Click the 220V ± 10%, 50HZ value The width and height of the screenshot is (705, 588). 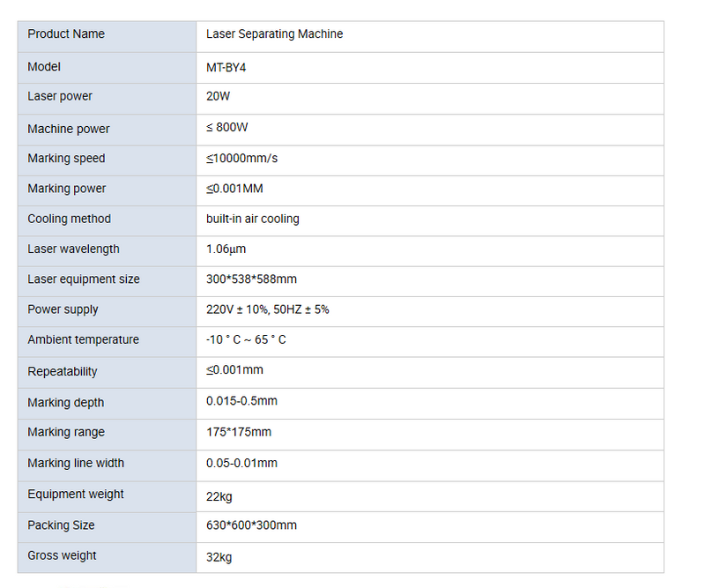tap(268, 309)
